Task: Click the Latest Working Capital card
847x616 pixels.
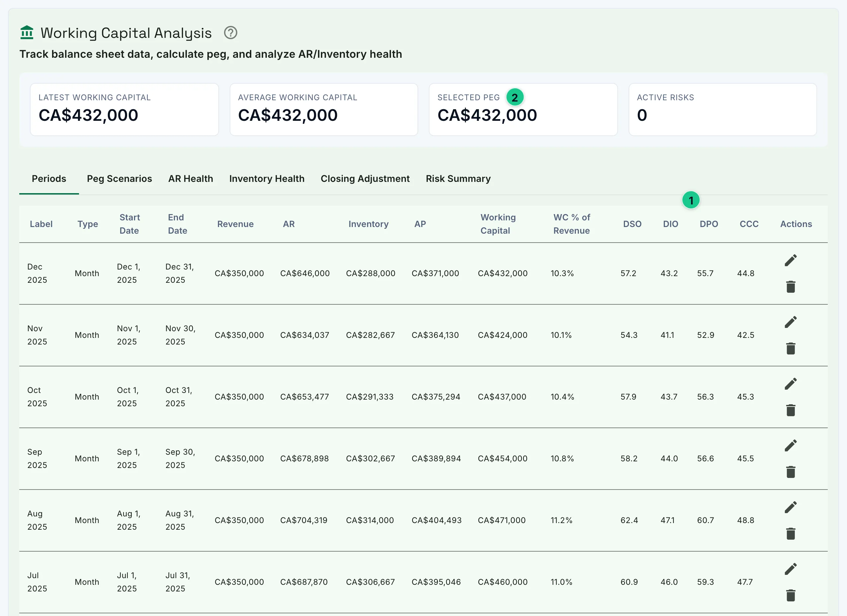Action: 124,110
